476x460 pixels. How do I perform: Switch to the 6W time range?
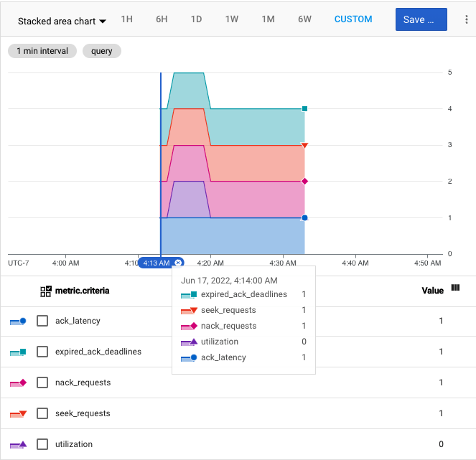[304, 19]
